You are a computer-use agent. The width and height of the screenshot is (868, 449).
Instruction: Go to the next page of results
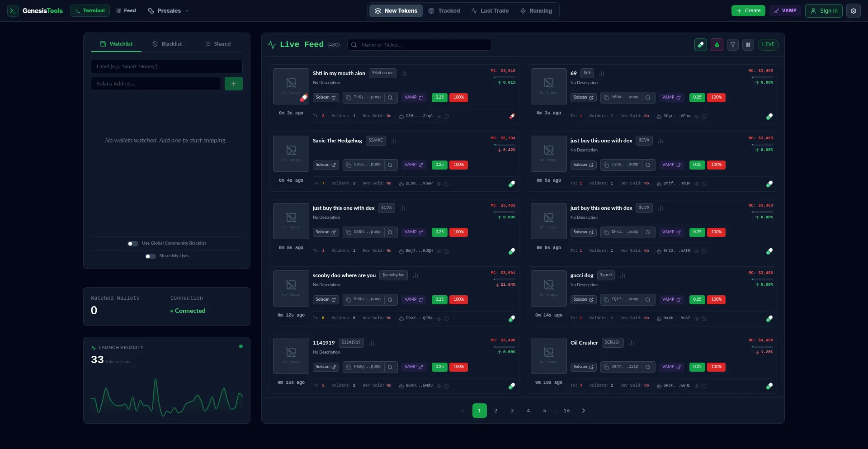[x=583, y=411]
